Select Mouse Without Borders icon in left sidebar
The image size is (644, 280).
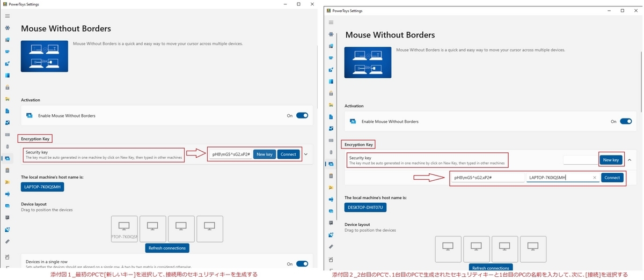[x=7, y=158]
